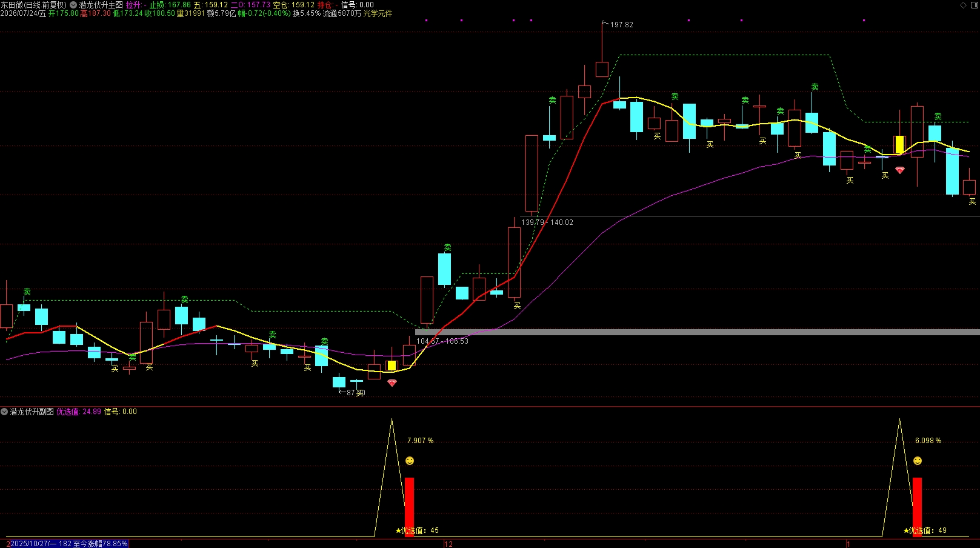Click the smiley face icon beside 7.907%
This screenshot has width=980, height=548.
410,461
